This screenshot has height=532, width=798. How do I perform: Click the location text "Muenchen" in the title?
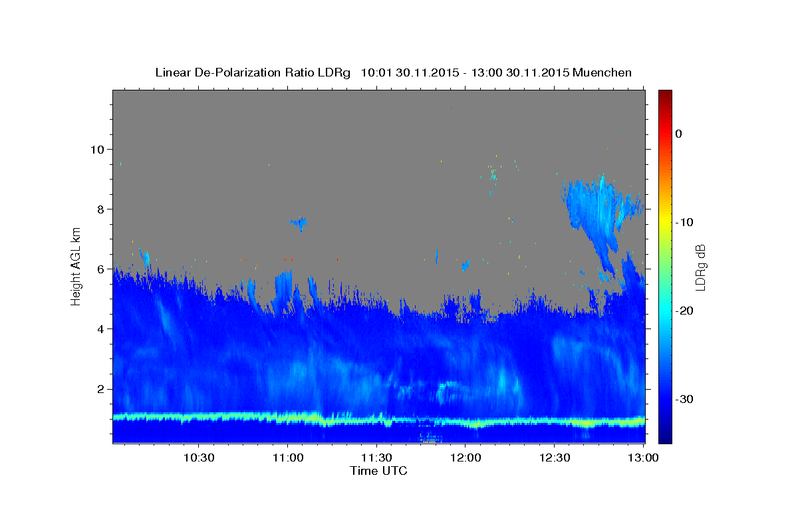tap(602, 72)
